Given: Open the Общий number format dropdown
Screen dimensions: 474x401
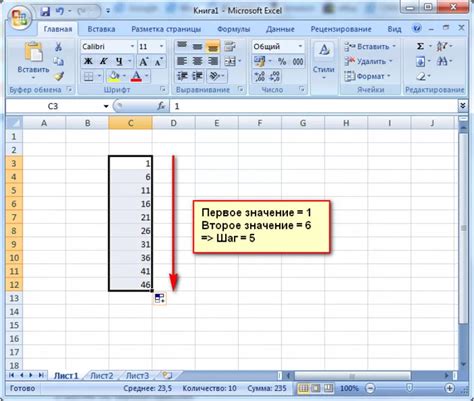Looking at the screenshot, I should pyautogui.click(x=300, y=46).
